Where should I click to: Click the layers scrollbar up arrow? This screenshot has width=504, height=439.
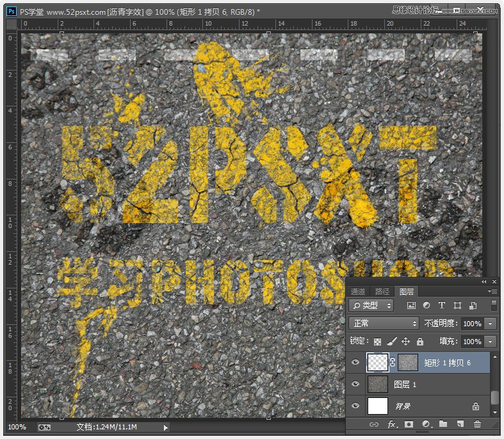click(x=494, y=356)
